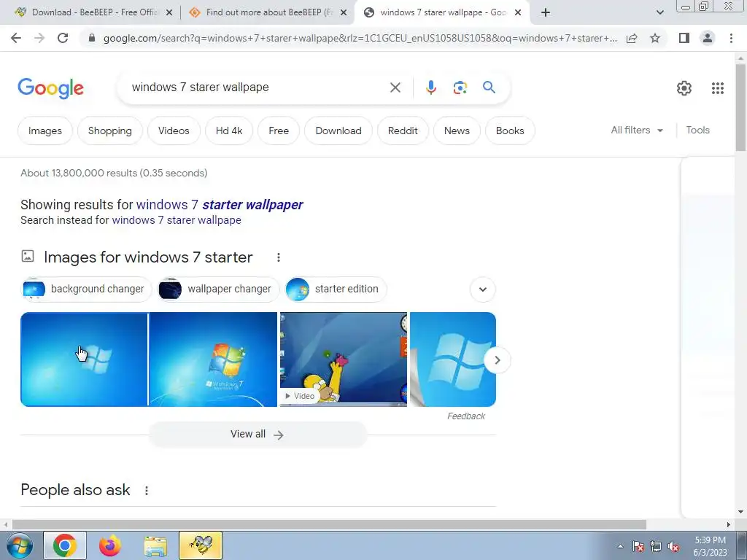Share this page using address bar share icon
Screen dimensions: 747x560
coord(632,38)
